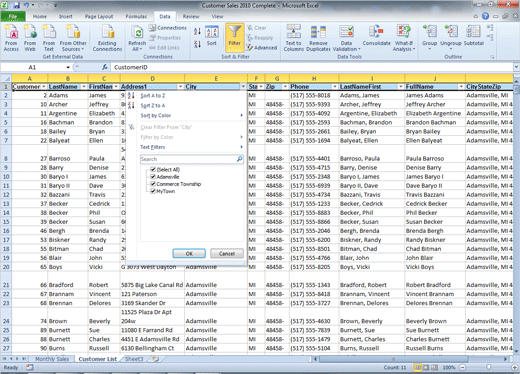Switch to Page Layout view in the status bar
Viewport: 520px width, 374px height.
[426, 367]
